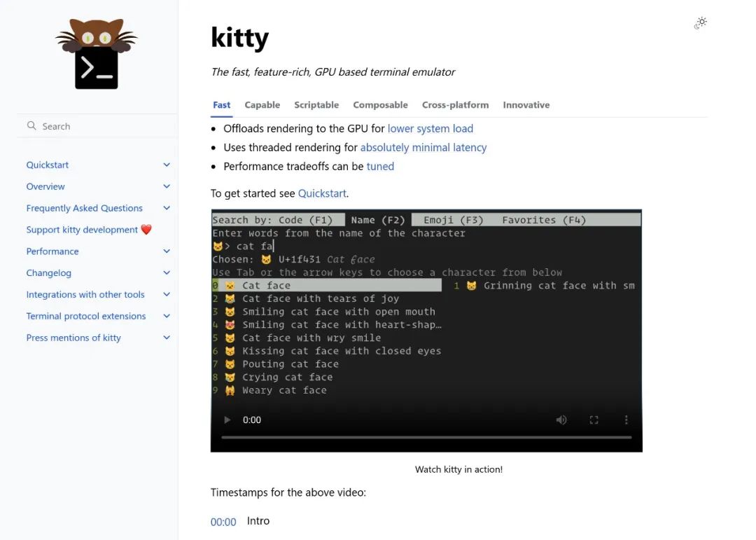Click the kitty cat terminal logo
Screen dimensions: 756x540
97,53
